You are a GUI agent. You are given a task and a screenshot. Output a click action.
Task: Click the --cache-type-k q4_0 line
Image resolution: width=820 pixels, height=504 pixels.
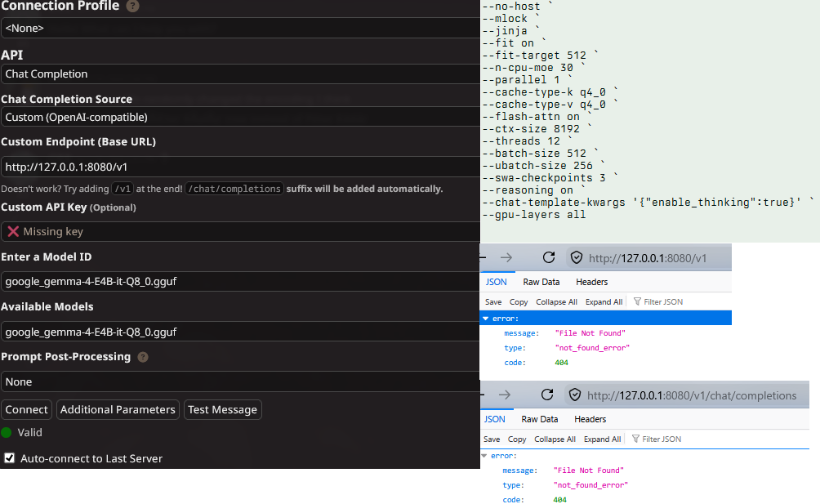click(x=550, y=92)
